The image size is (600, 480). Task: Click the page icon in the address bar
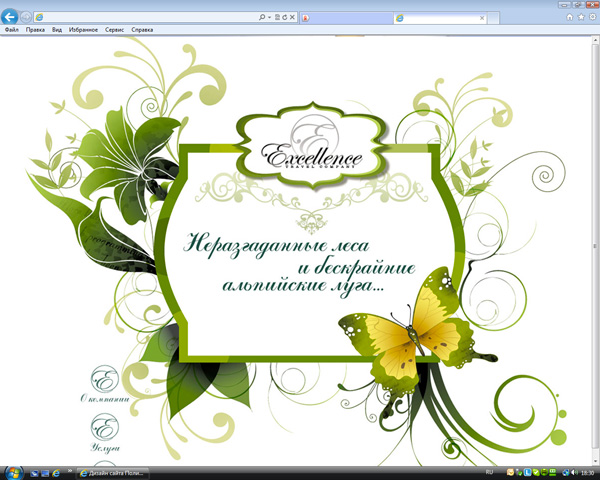pos(39,17)
